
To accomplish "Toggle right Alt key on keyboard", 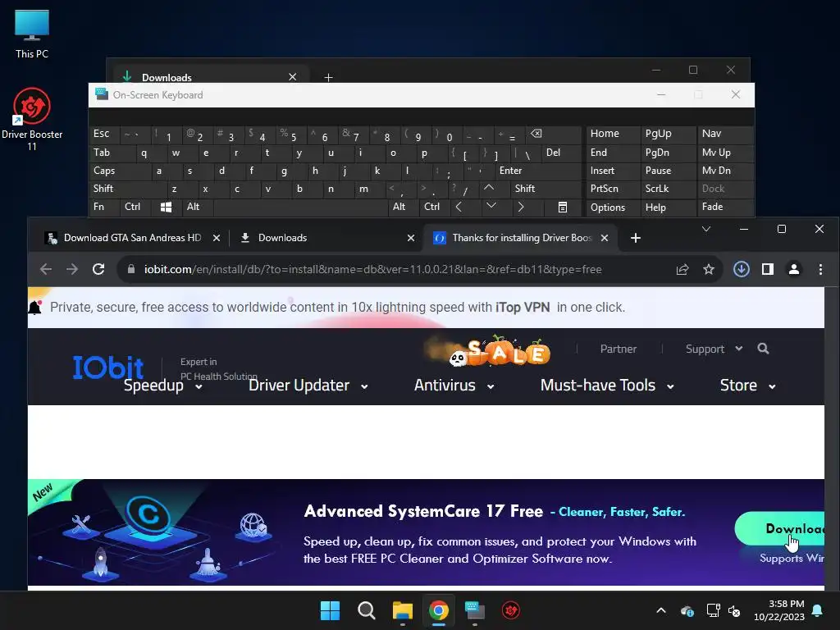I will [x=404, y=207].
